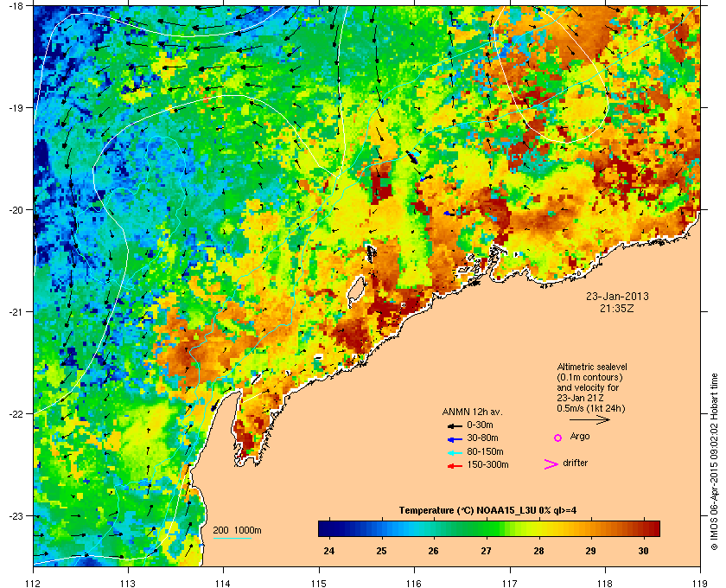Viewport: 726px width, 588px height.
Task: Click the colorbar tick label '28'
Action: [538, 551]
